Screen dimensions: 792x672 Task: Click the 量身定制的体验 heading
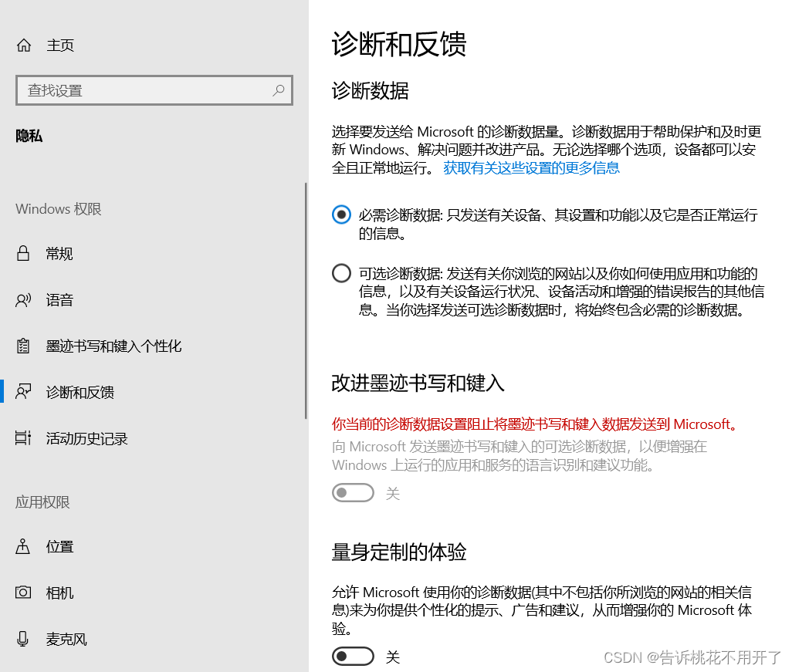click(399, 552)
